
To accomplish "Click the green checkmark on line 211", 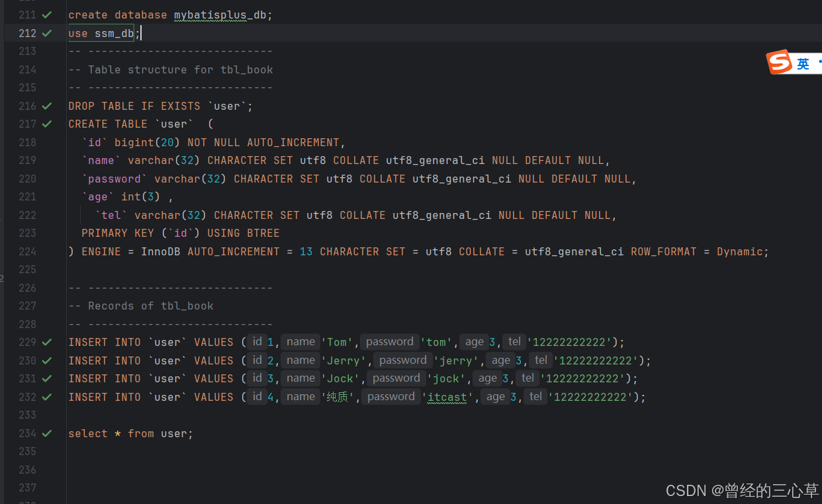I will (x=46, y=15).
